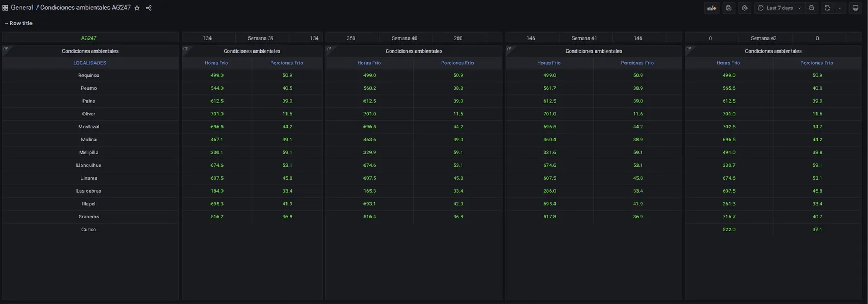Select the Requinoa locality cell
868x304 pixels.
coord(89,75)
